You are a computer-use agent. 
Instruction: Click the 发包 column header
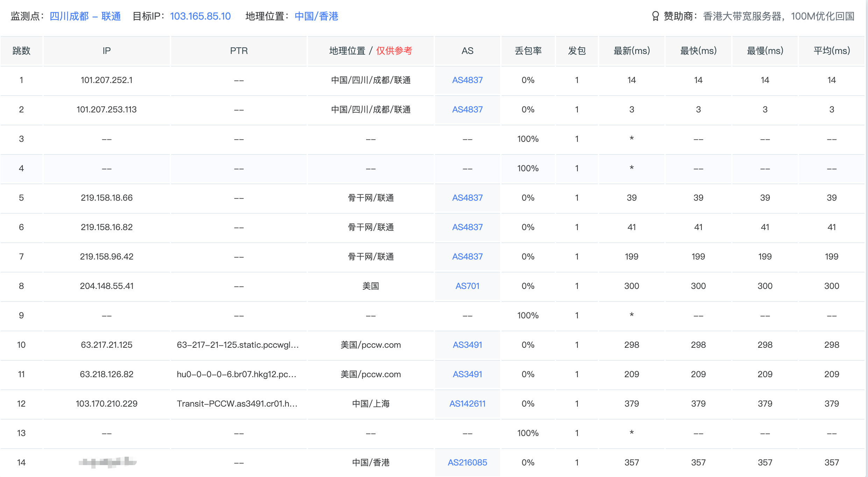(x=577, y=51)
